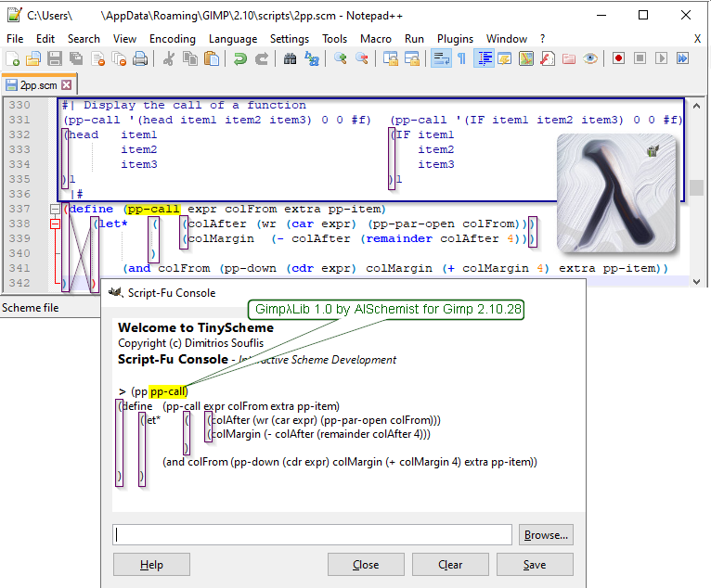Image resolution: width=711 pixels, height=588 pixels.
Task: Collapse the red fold marker at line 338
Action: coord(55,224)
